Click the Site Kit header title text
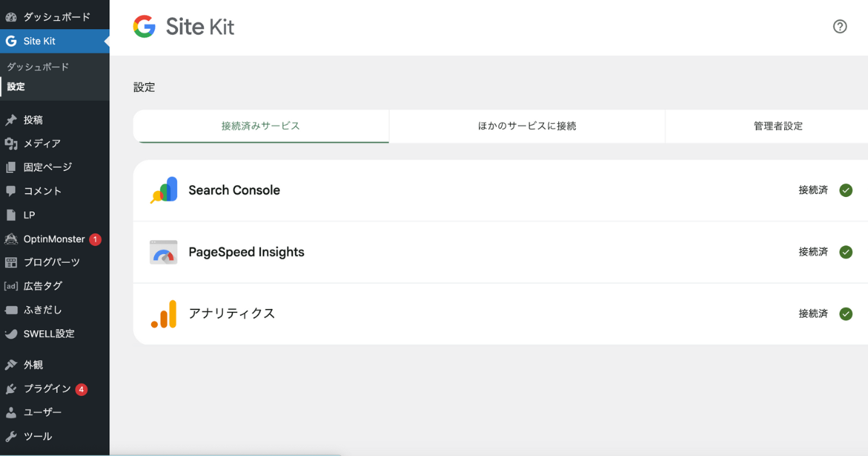The image size is (868, 456). (200, 27)
